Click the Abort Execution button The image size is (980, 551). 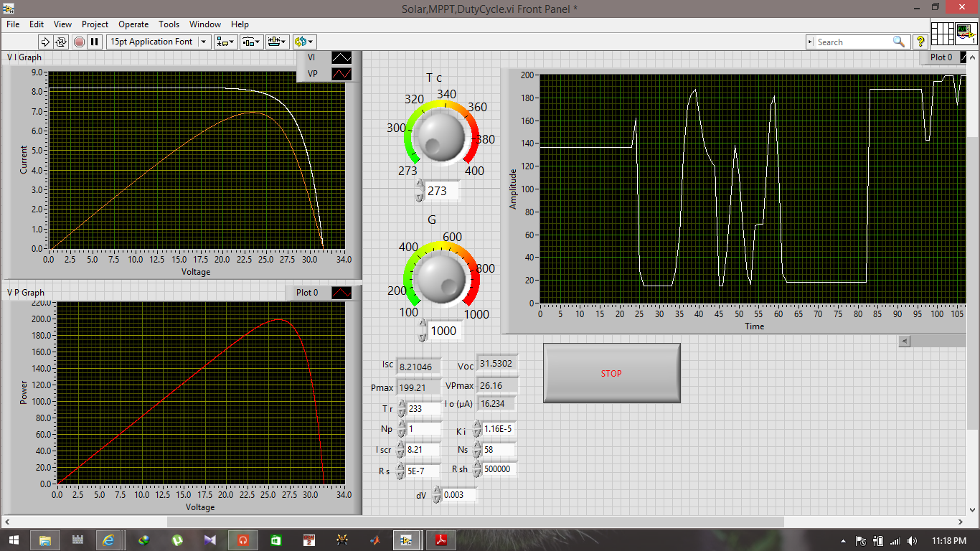click(79, 42)
